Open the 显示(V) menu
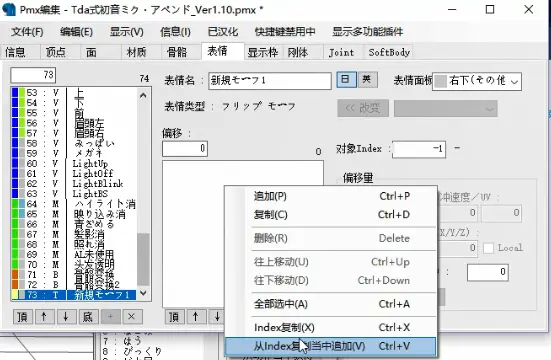The height and width of the screenshot is (360, 551). (127, 32)
